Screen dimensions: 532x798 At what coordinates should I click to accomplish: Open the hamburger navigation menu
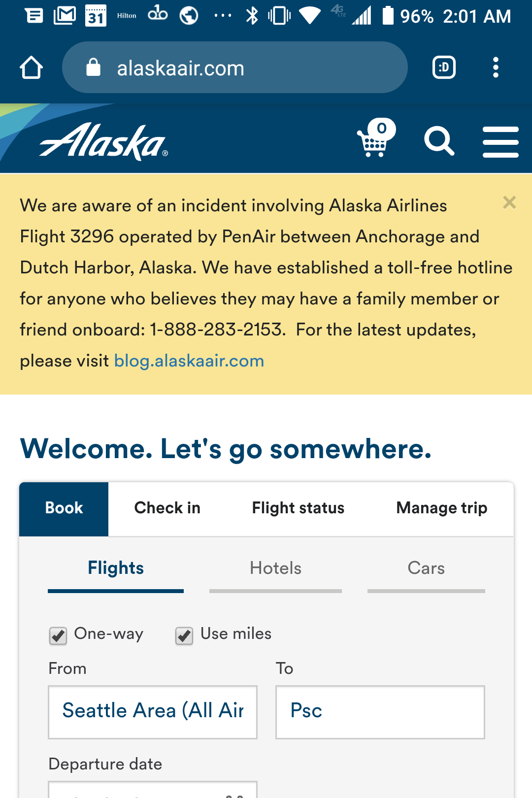500,142
